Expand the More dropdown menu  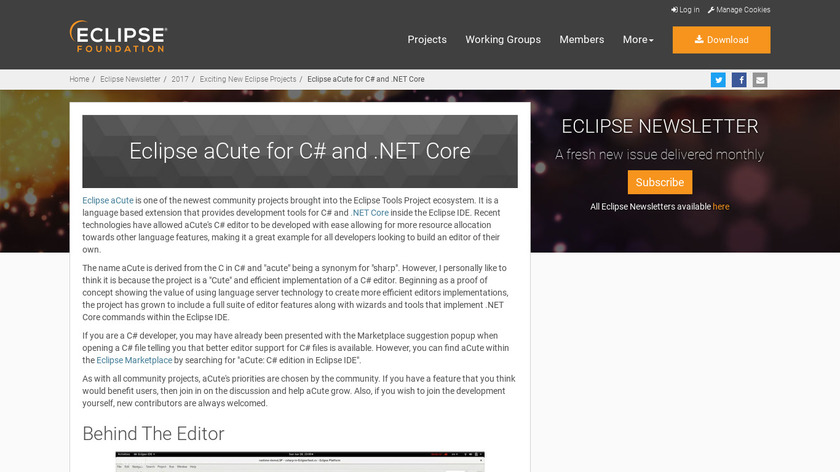pos(638,40)
